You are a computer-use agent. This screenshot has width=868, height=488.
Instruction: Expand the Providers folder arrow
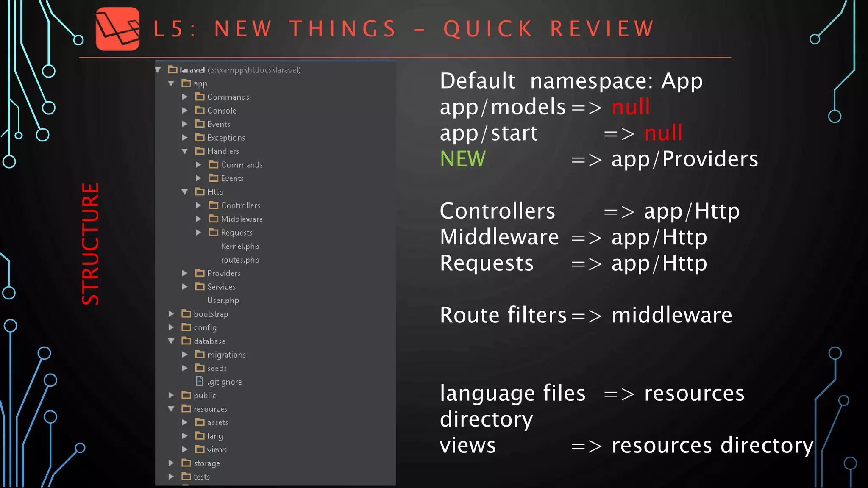pyautogui.click(x=185, y=273)
